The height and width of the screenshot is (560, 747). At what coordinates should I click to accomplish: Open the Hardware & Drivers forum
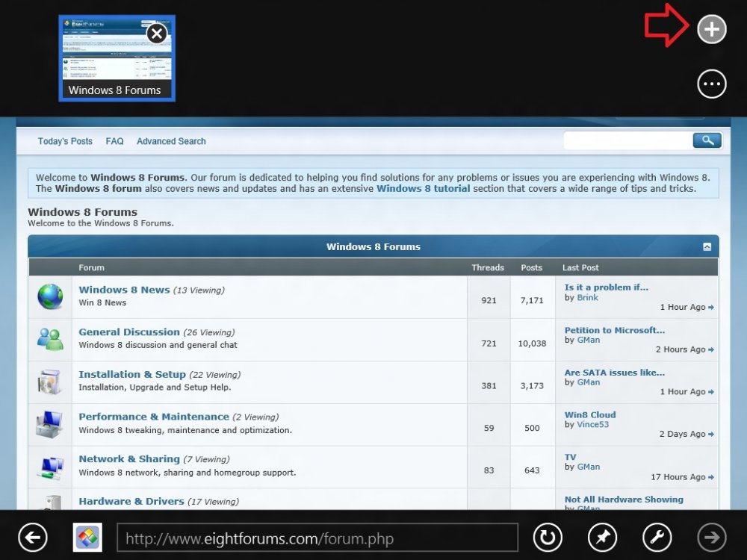pos(131,502)
